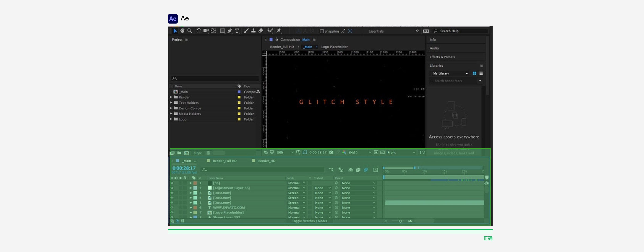Expand the Text Holders folder
The width and height of the screenshot is (644, 252).
(x=171, y=102)
